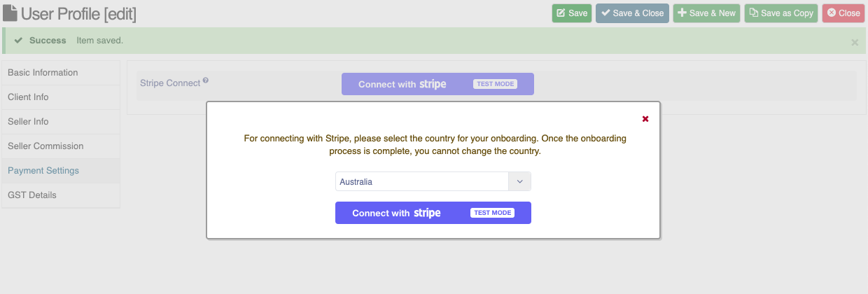
Task: Select the Australia country combo box
Action: tap(433, 181)
